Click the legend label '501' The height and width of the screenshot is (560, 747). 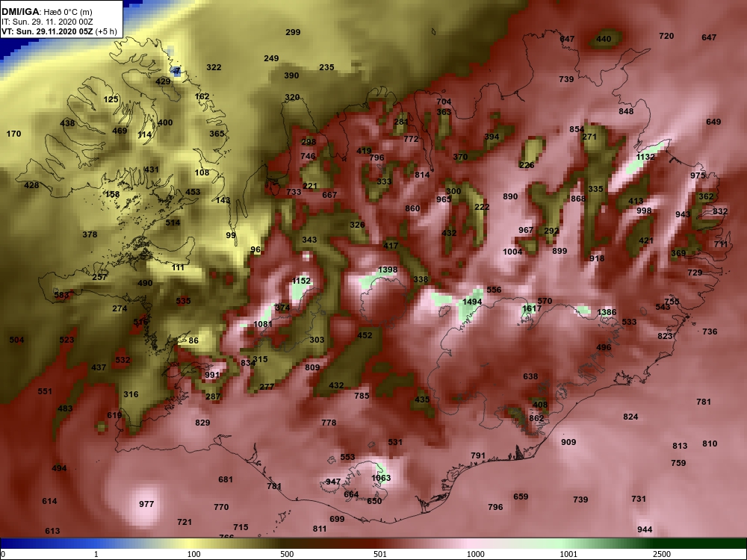point(379,554)
